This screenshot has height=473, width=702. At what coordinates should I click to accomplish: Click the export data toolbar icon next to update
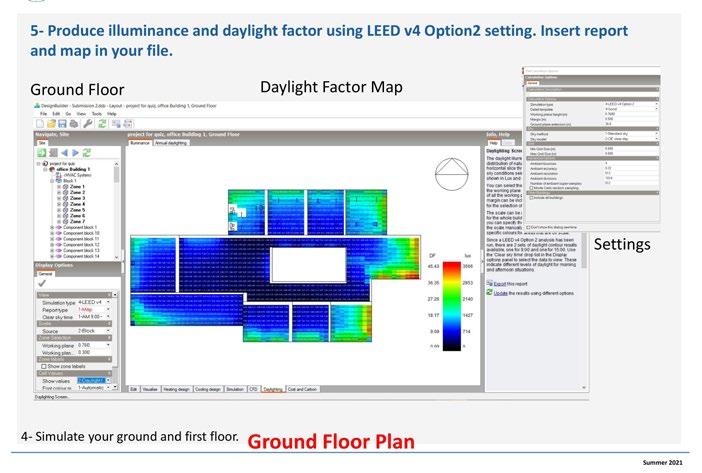coord(116,124)
